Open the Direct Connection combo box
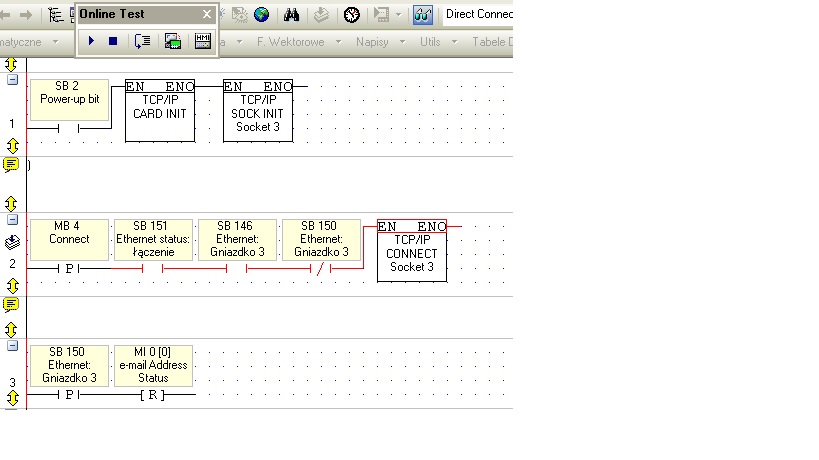The height and width of the screenshot is (460, 819). (x=478, y=14)
